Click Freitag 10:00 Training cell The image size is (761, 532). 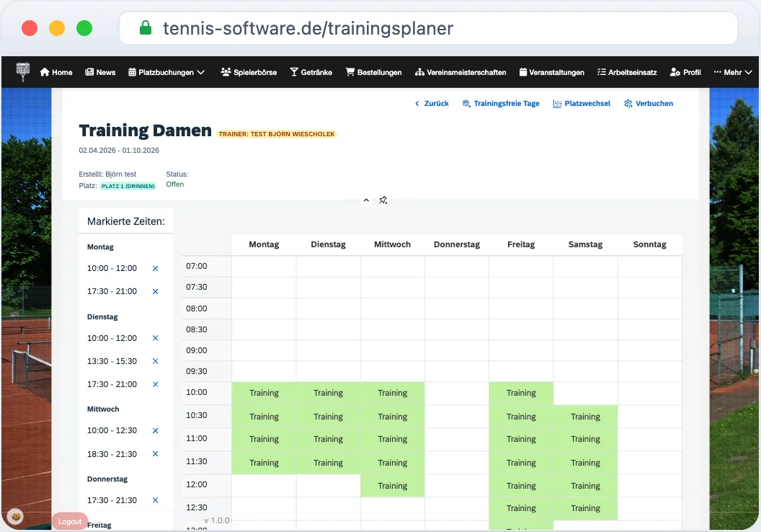coord(521,393)
